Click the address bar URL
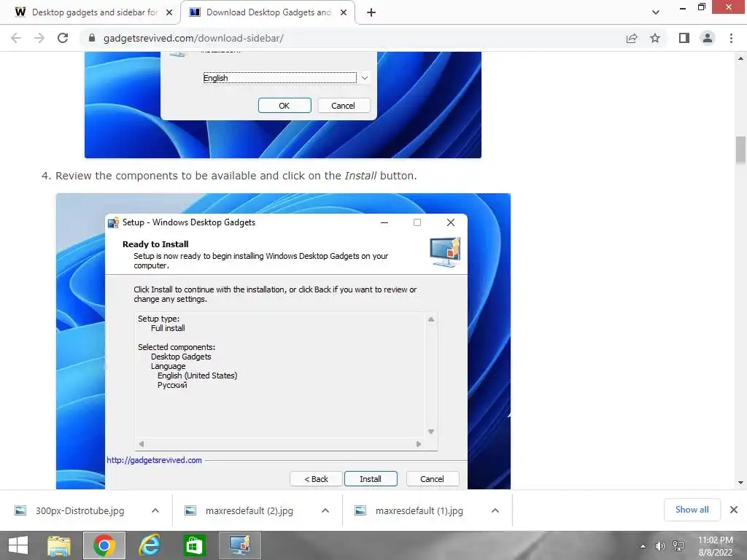747x560 pixels. pos(193,38)
